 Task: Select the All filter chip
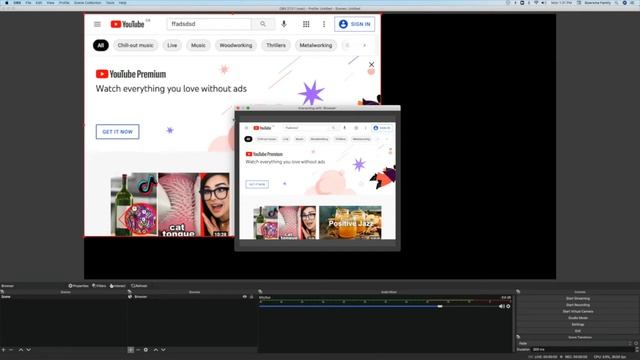click(x=101, y=45)
